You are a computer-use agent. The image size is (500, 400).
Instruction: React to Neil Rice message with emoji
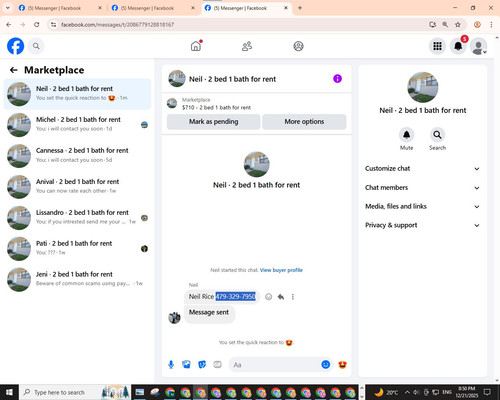coord(268,297)
